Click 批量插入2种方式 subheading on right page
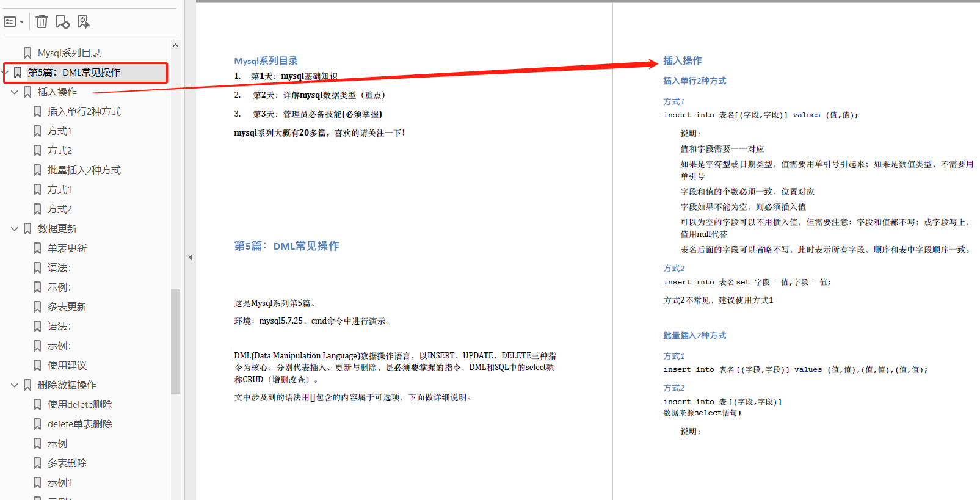The image size is (980, 500). click(x=695, y=336)
